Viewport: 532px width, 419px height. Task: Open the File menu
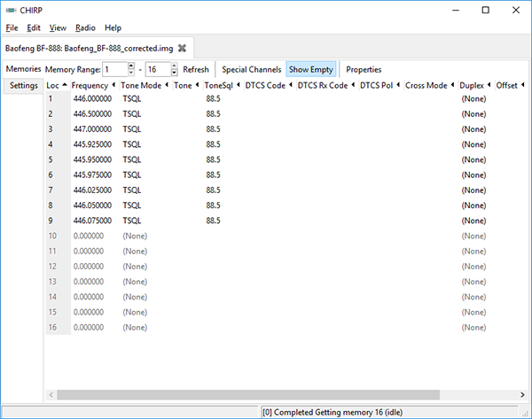(x=12, y=27)
